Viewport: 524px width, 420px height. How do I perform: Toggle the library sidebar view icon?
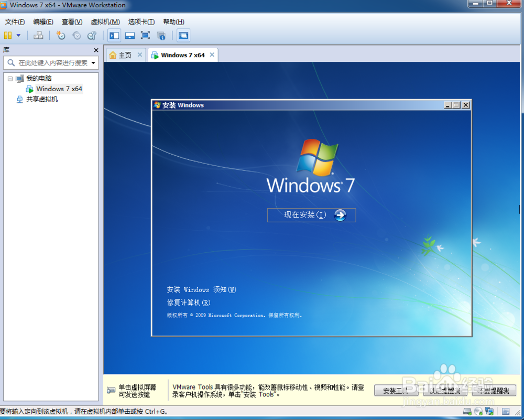(114, 36)
